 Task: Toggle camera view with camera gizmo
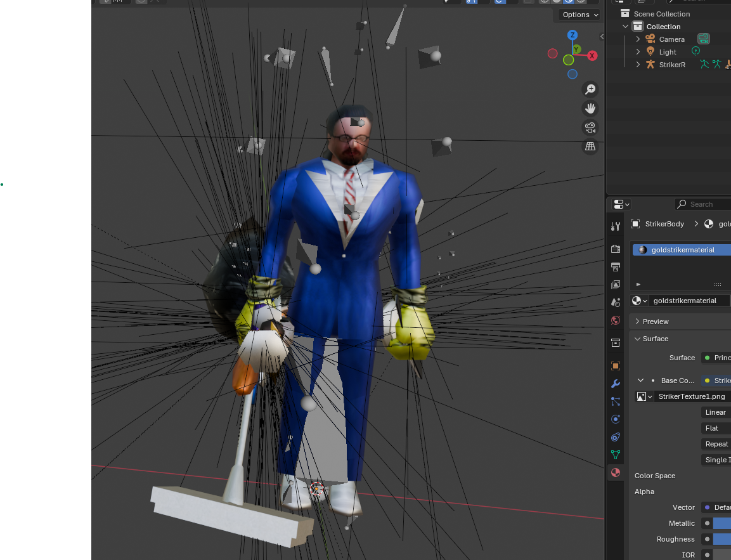tap(590, 127)
